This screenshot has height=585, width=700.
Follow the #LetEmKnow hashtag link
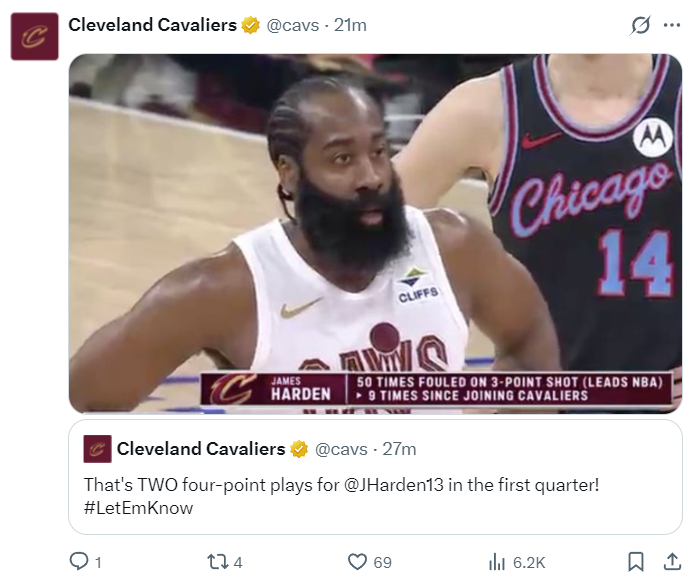pos(138,508)
